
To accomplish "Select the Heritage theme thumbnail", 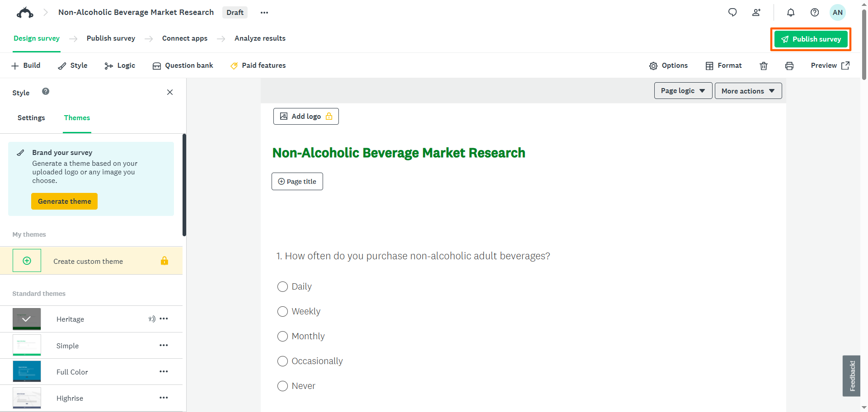I will (27, 319).
